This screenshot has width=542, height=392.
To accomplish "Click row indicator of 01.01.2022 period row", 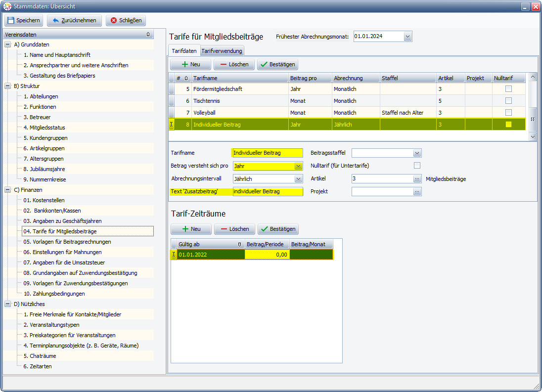I will 174,255.
